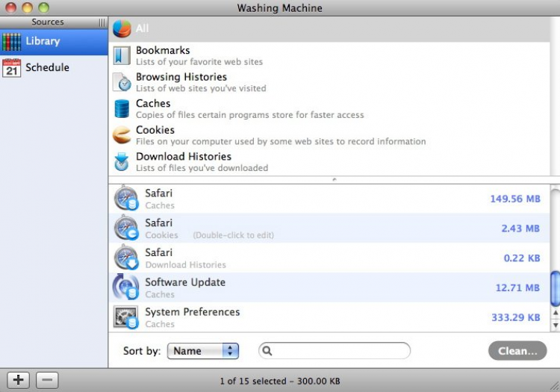
Task: Remove a source with the minus button
Action: (47, 380)
